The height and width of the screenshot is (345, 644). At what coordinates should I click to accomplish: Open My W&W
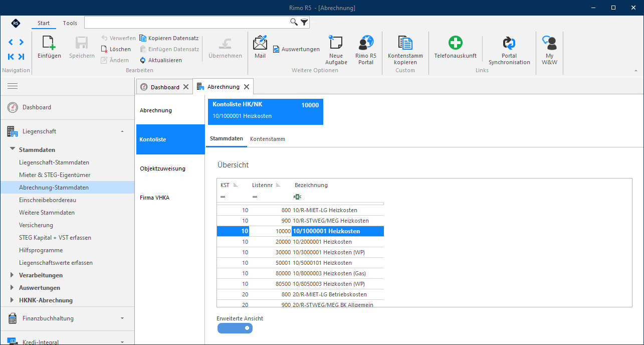tap(549, 50)
